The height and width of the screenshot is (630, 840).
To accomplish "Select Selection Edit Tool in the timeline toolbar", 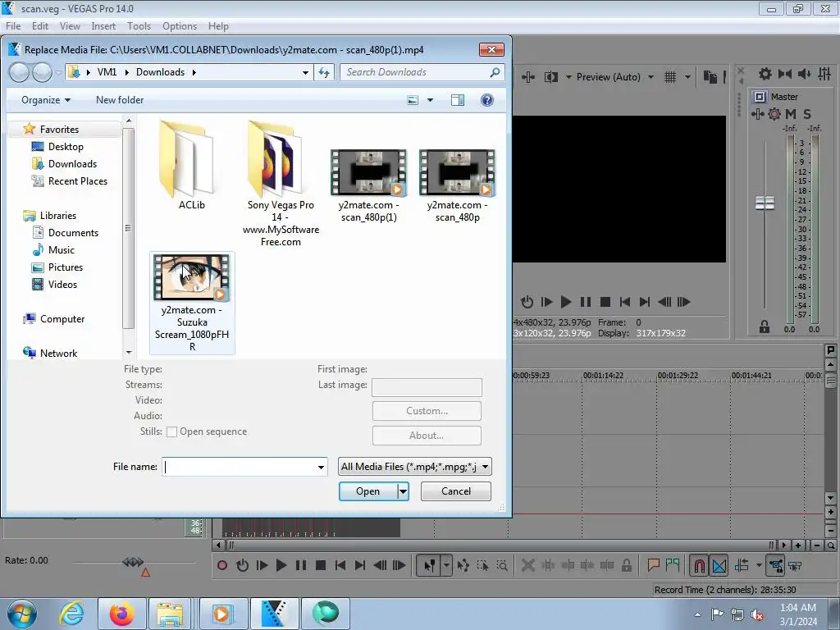I will [482, 565].
